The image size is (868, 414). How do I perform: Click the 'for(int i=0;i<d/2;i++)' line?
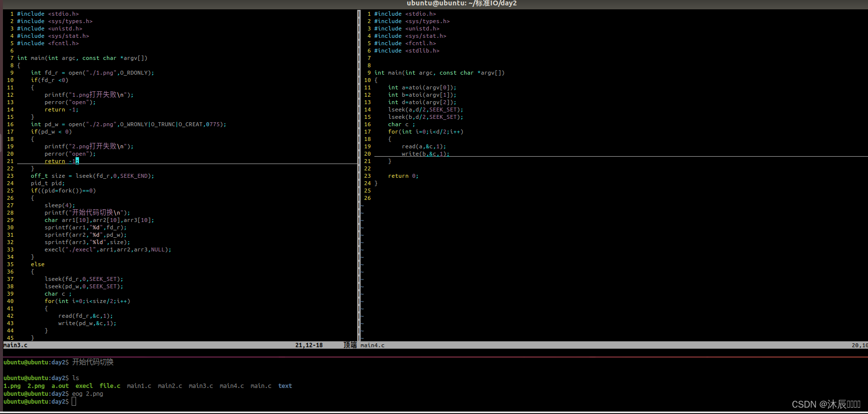pyautogui.click(x=425, y=132)
